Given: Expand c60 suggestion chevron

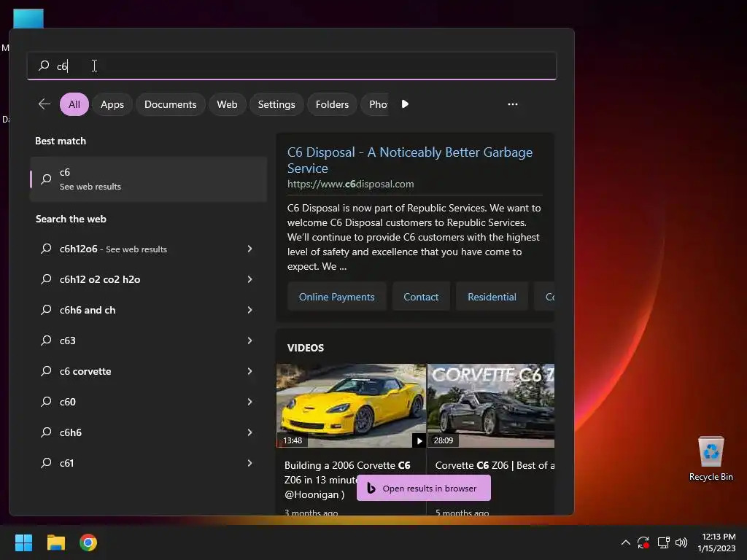Looking at the screenshot, I should pyautogui.click(x=249, y=402).
